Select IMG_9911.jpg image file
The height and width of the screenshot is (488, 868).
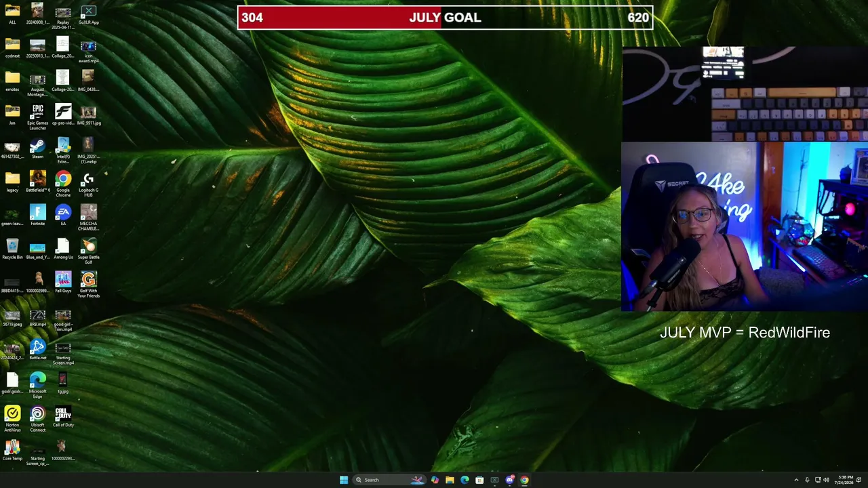coord(88,115)
